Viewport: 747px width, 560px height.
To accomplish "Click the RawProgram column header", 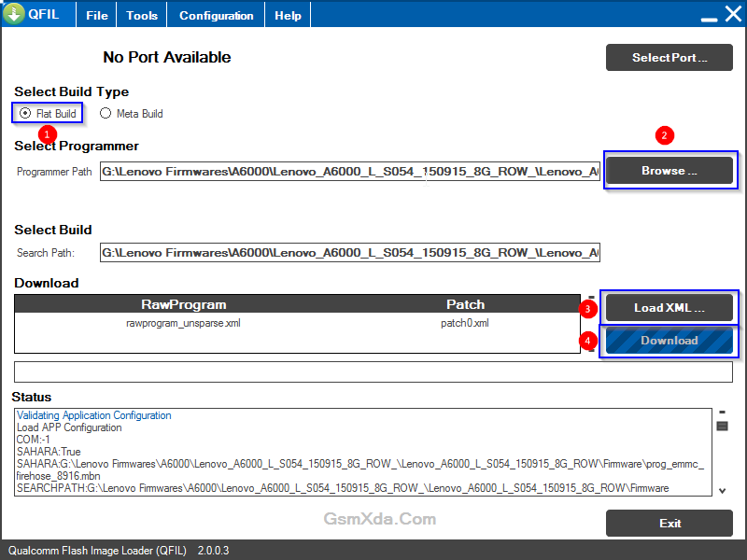I will click(183, 304).
